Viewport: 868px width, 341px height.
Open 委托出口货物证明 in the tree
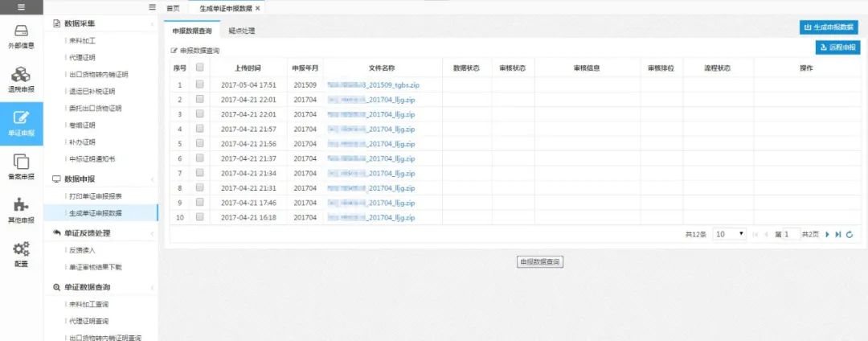point(95,108)
